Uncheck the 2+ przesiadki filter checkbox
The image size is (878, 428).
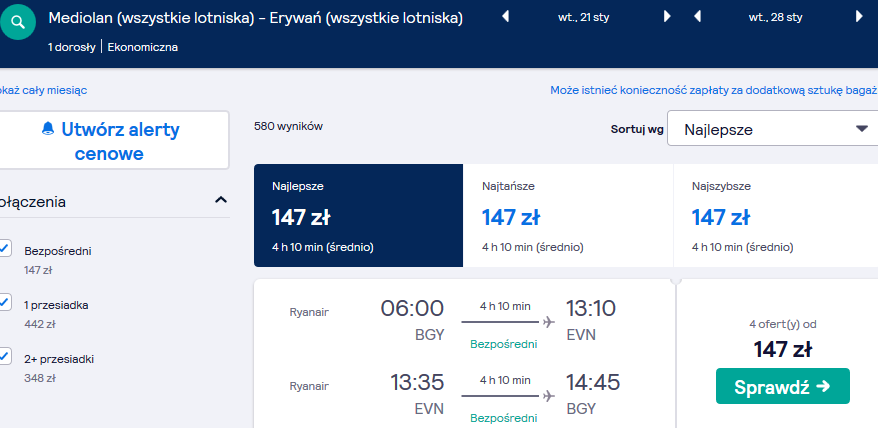tap(4, 356)
